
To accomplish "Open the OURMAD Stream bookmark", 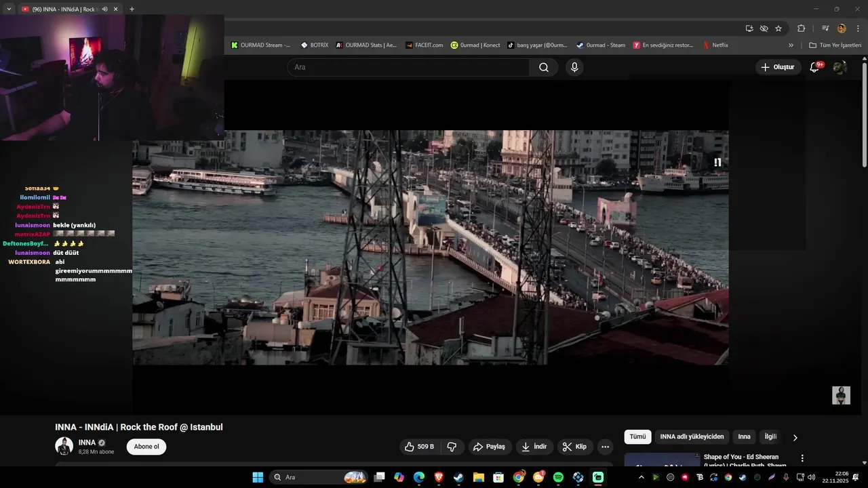I will coord(261,45).
